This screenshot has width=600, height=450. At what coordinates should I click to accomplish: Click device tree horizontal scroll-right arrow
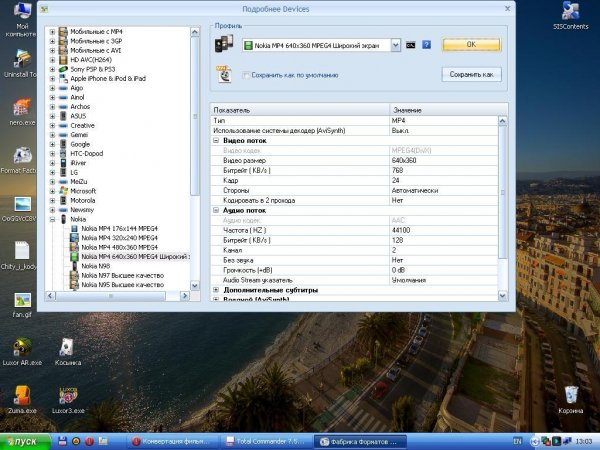tap(184, 296)
